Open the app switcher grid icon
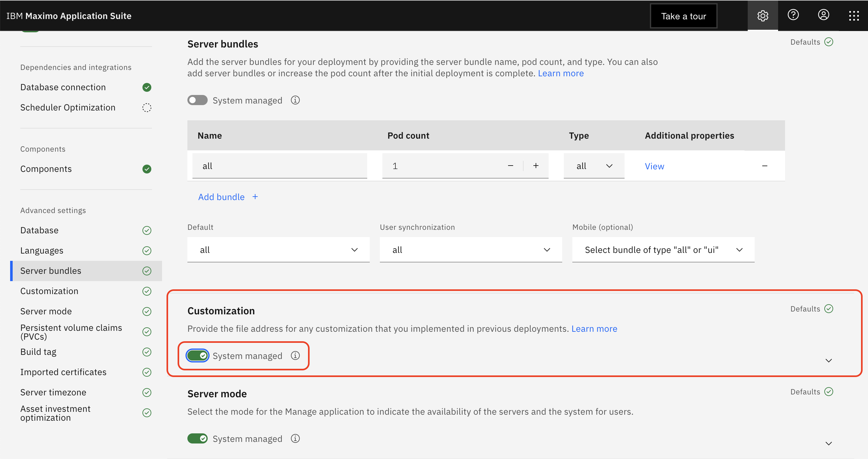This screenshot has height=459, width=868. 853,16
